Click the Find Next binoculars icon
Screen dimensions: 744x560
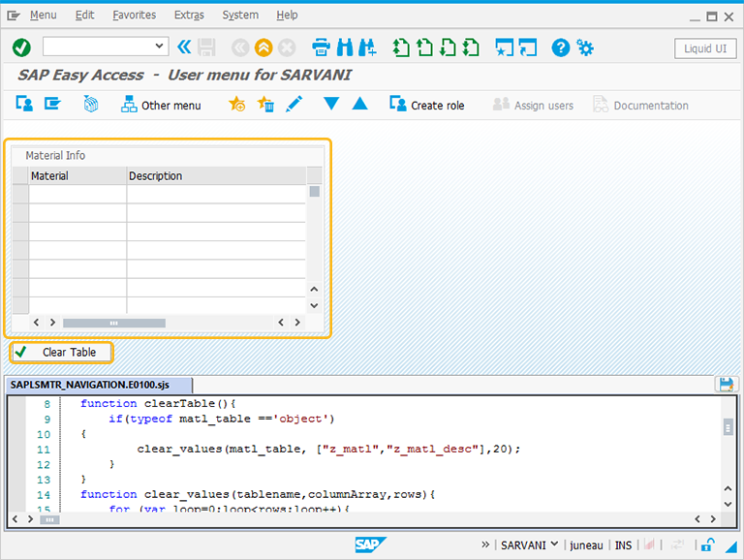(368, 47)
